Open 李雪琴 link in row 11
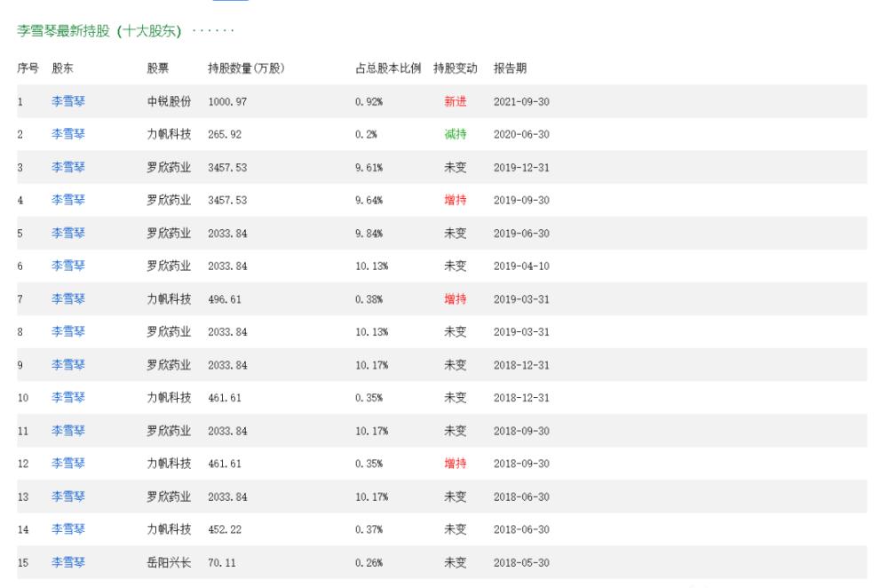The width and height of the screenshot is (888, 588). (x=68, y=431)
